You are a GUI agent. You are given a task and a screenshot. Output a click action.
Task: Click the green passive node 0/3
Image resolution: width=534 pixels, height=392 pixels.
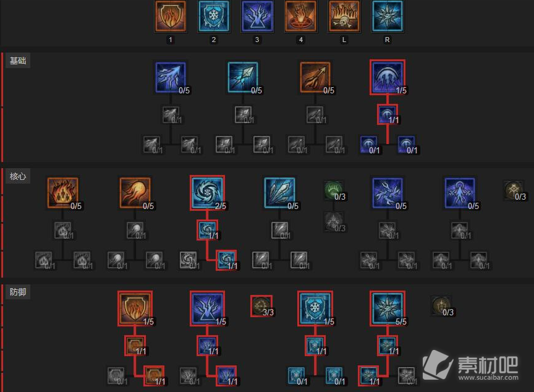(334, 190)
